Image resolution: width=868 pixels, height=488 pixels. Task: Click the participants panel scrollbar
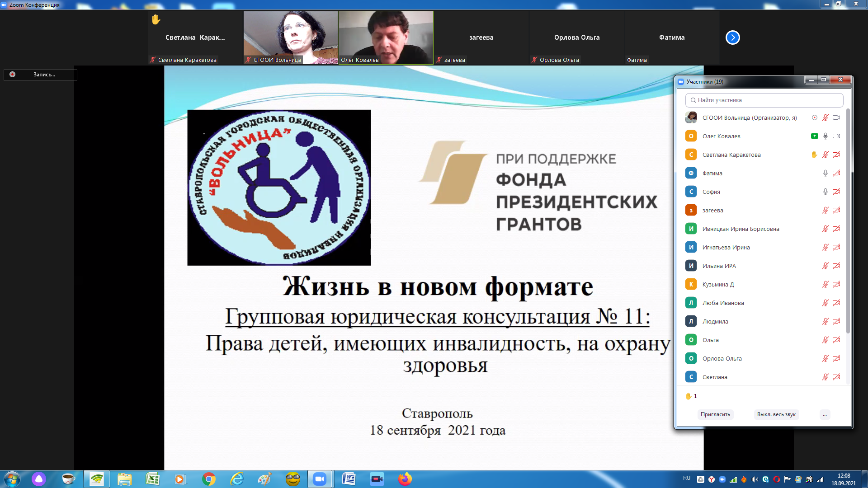click(848, 221)
